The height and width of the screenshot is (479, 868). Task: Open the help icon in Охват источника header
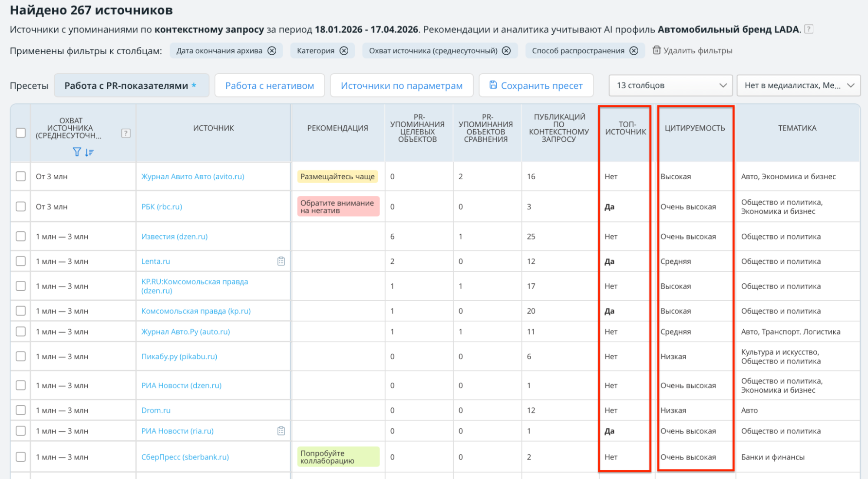tap(126, 133)
